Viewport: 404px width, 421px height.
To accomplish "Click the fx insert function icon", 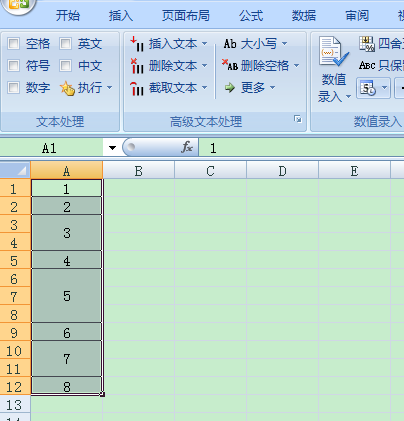I will (187, 147).
